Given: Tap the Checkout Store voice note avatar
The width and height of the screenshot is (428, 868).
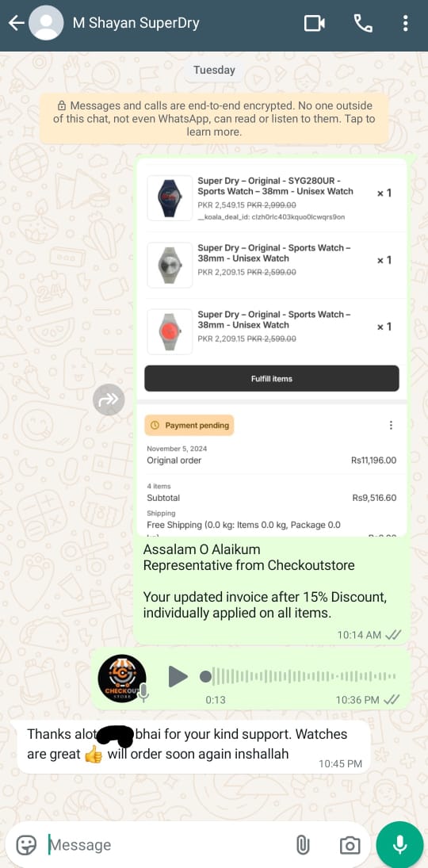Looking at the screenshot, I should [x=122, y=678].
